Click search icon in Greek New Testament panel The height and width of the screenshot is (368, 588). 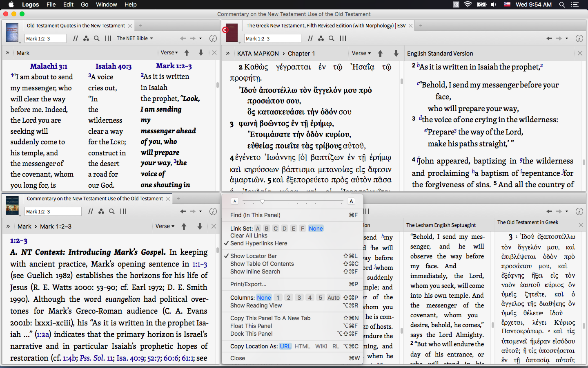coord(332,38)
